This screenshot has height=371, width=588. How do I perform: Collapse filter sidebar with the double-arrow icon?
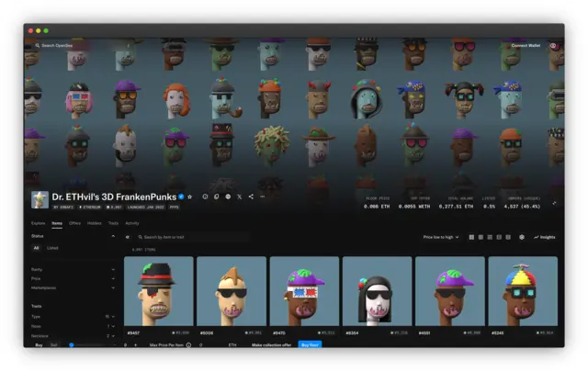coord(127,237)
